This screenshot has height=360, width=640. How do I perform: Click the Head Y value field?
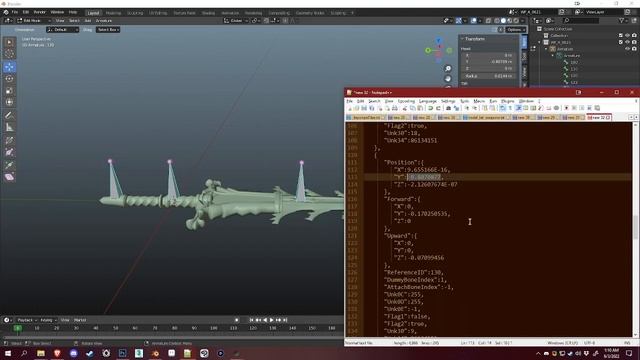[489, 62]
